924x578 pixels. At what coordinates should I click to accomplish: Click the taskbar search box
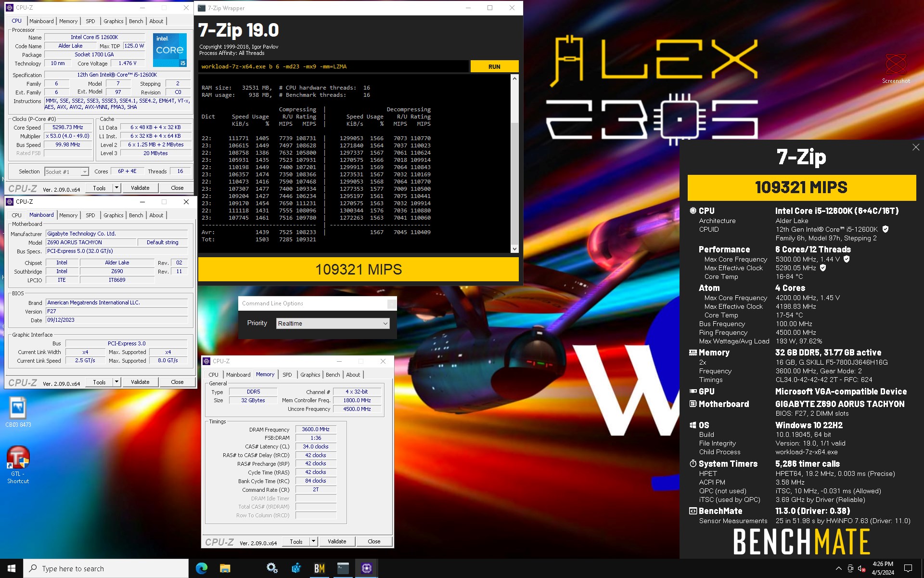point(106,568)
